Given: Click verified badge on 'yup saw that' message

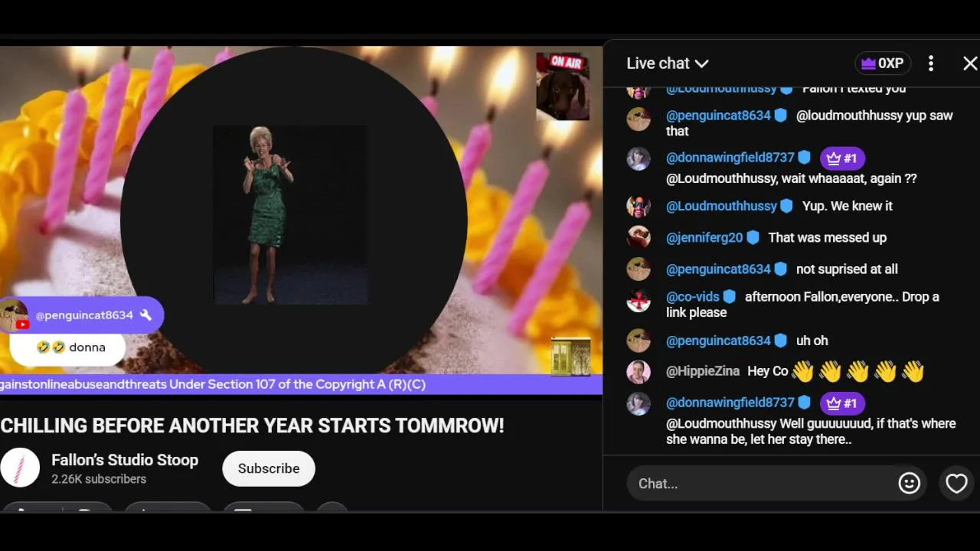Looking at the screenshot, I should pyautogui.click(x=781, y=116).
